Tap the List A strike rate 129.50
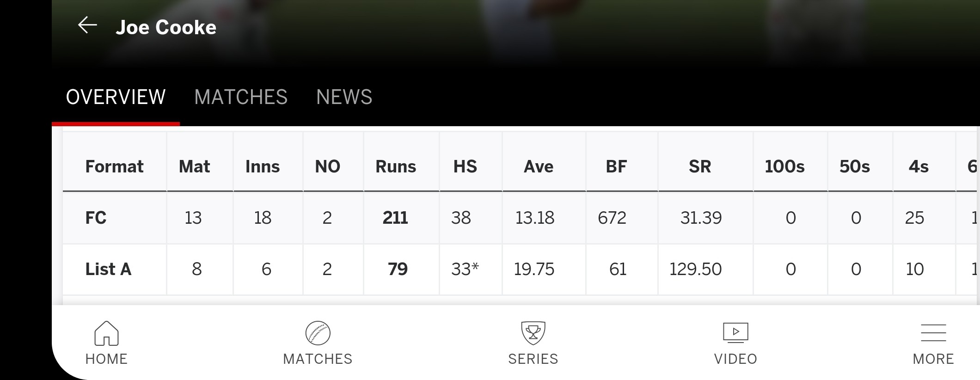 [695, 269]
